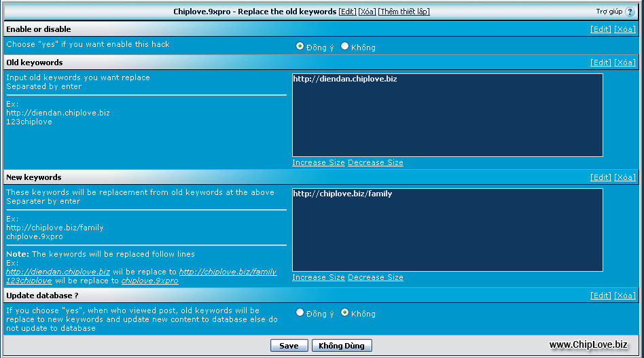Open Thêm thiết lập link

tap(404, 12)
